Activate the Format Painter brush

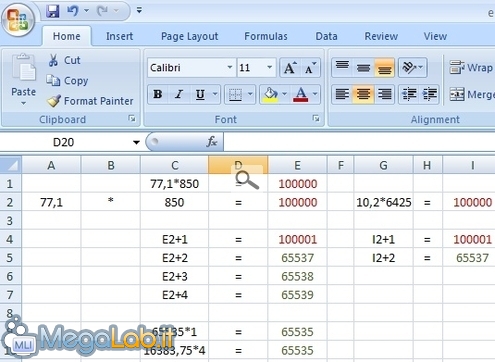[x=90, y=101]
